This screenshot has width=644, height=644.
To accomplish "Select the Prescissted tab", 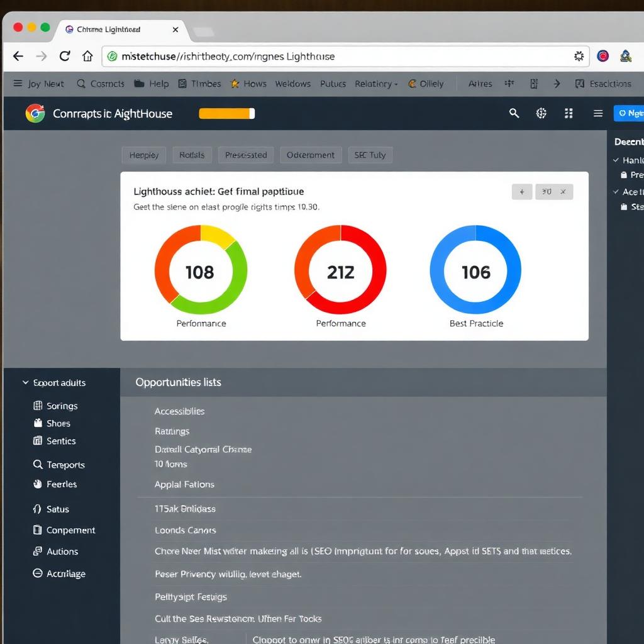I will [246, 155].
